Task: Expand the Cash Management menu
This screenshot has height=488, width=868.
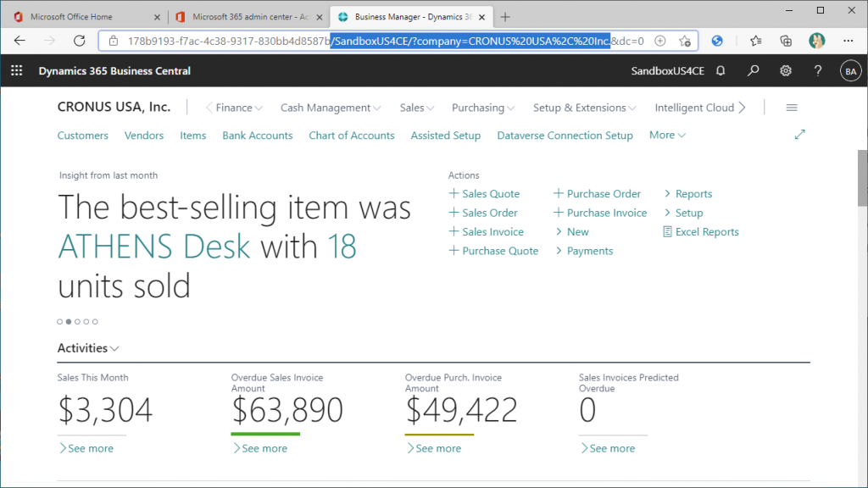Action: point(331,108)
